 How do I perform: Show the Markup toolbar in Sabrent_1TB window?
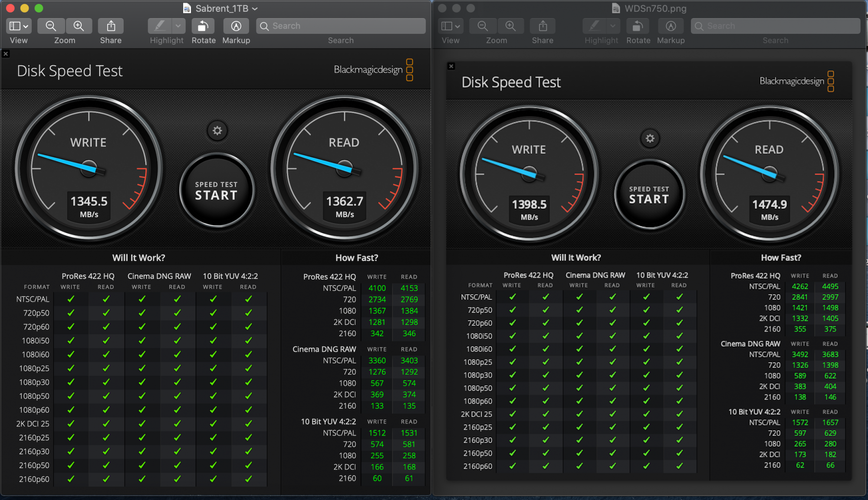point(236,26)
